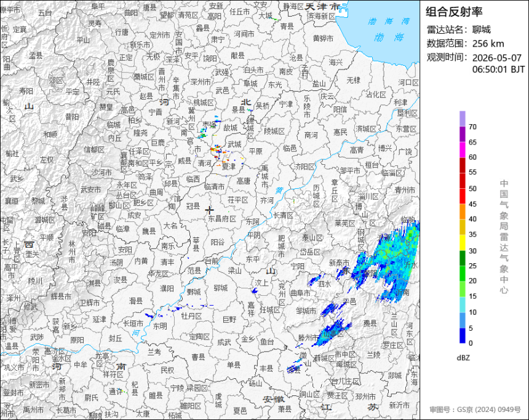The image size is (529, 420).
Task: Click the 夏津 map label
Action: pyautogui.click(x=229, y=166)
